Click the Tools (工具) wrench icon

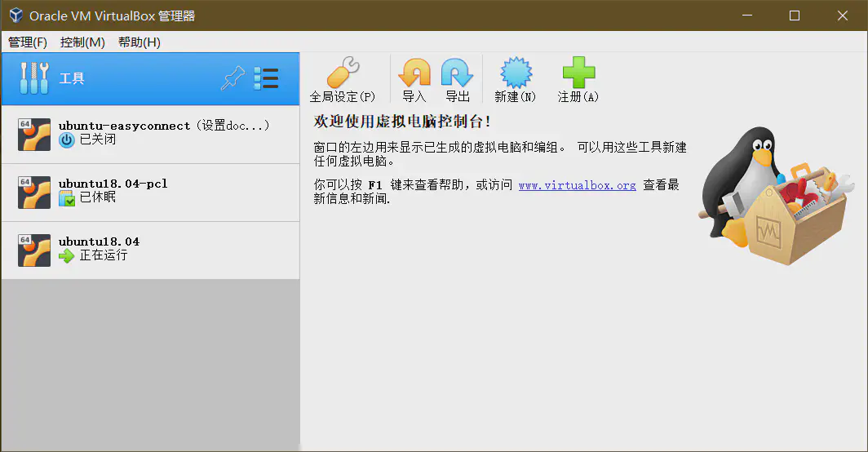tap(34, 78)
